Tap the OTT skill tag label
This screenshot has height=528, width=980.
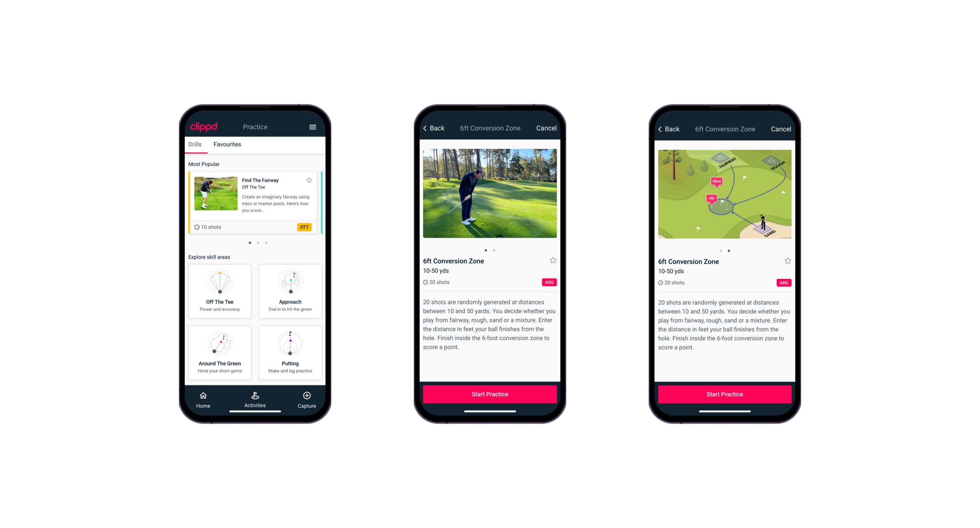pos(304,227)
